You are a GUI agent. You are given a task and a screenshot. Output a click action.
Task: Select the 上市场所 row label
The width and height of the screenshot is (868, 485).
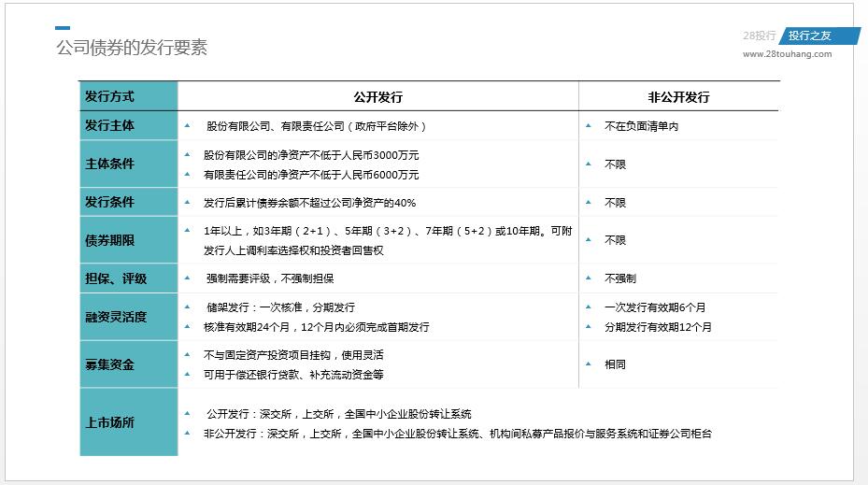coord(128,422)
